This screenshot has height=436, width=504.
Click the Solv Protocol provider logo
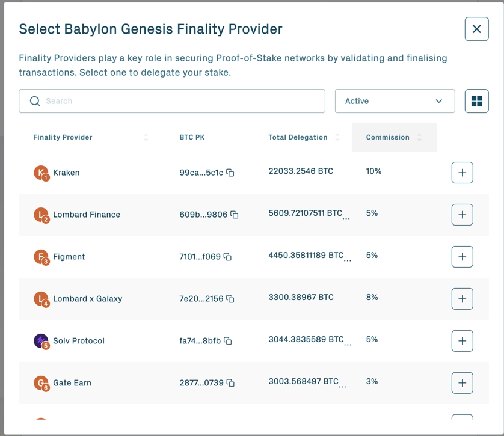click(x=41, y=340)
